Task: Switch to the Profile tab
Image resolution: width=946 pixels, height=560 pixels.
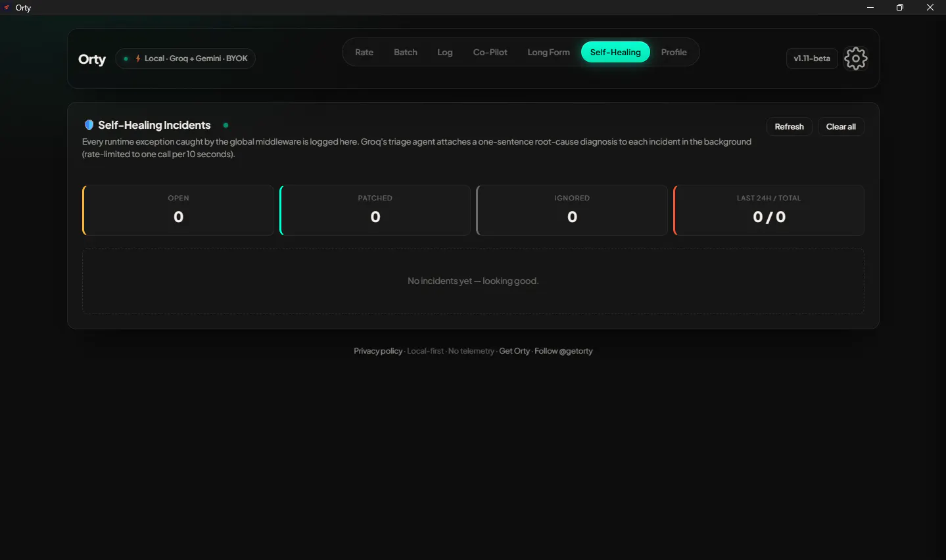Action: pos(674,52)
